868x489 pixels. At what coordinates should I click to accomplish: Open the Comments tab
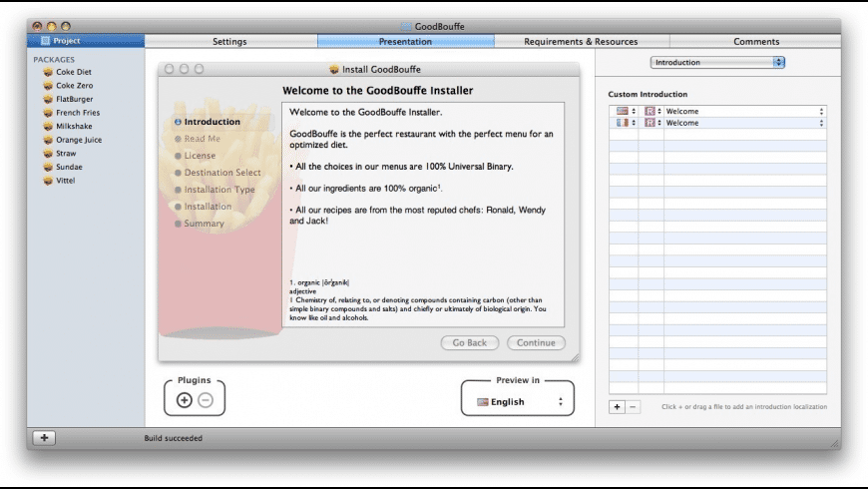756,42
